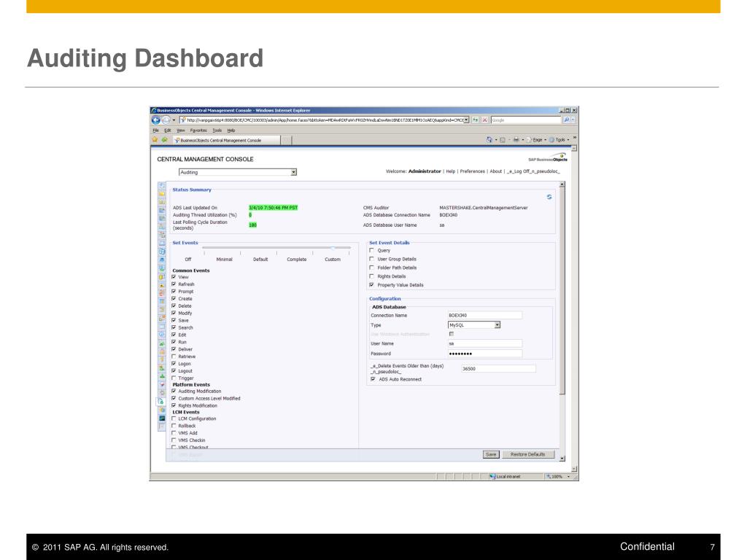This screenshot has height=560, width=747.
Task: Click the yellow Folders icon in CMC sidebar
Action: coord(162,194)
